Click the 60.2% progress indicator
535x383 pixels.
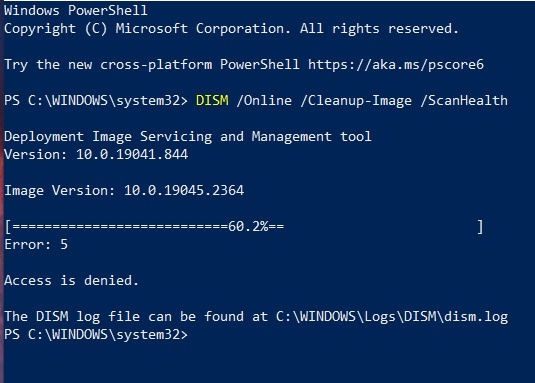coord(248,226)
